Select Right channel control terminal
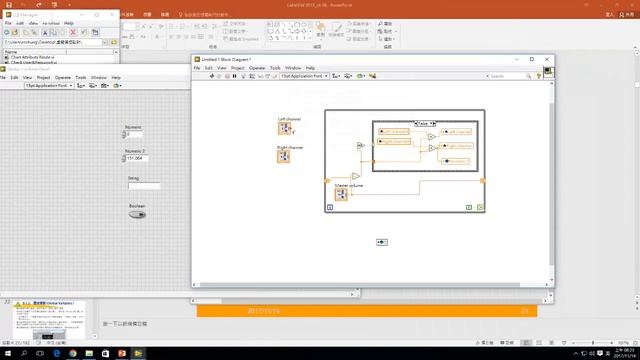Viewport: 640px width, 360px height. pyautogui.click(x=284, y=156)
